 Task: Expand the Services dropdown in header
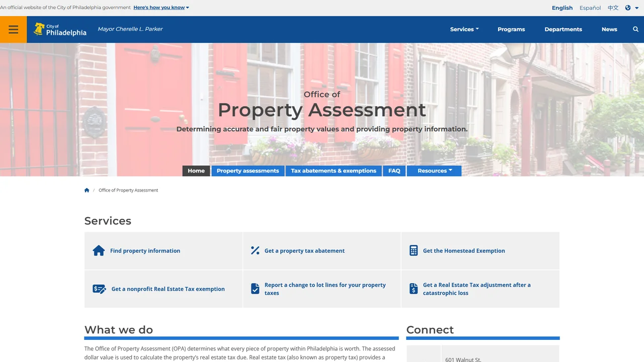point(464,29)
